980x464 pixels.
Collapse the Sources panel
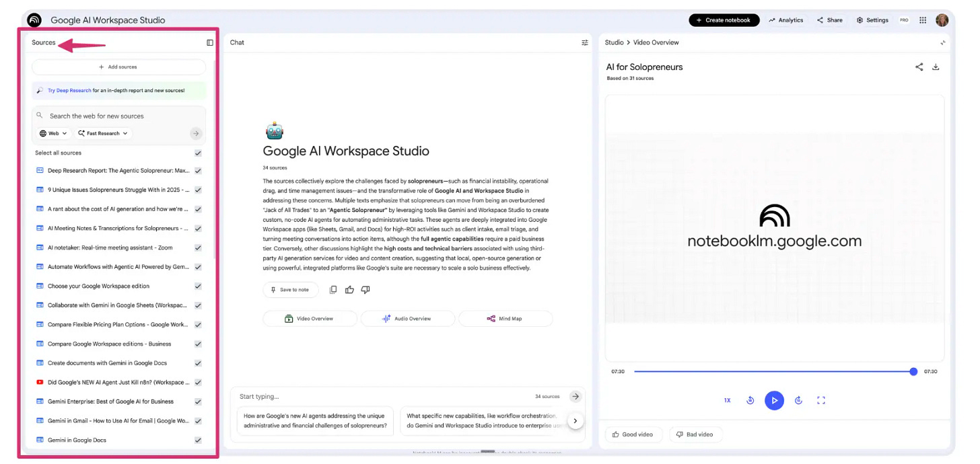tap(209, 42)
